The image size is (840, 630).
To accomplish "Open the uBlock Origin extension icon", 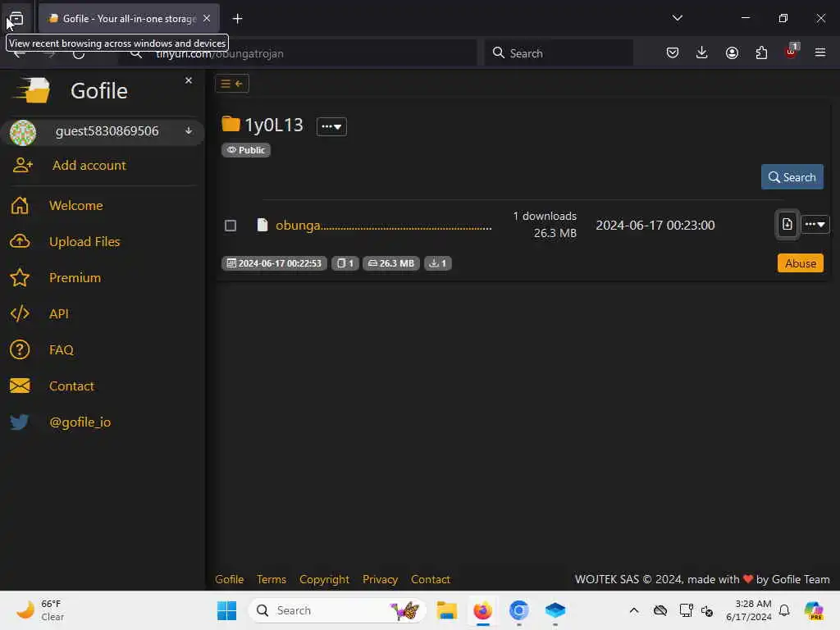I will (x=792, y=52).
